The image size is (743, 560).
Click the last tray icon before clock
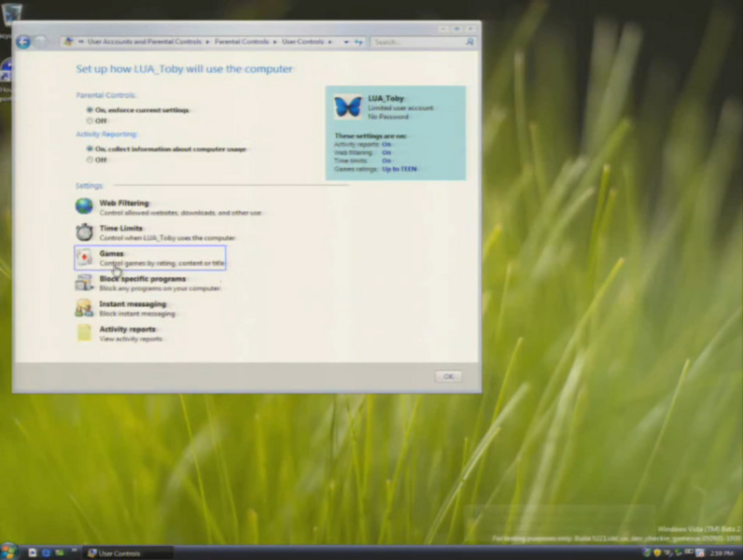[x=700, y=553]
